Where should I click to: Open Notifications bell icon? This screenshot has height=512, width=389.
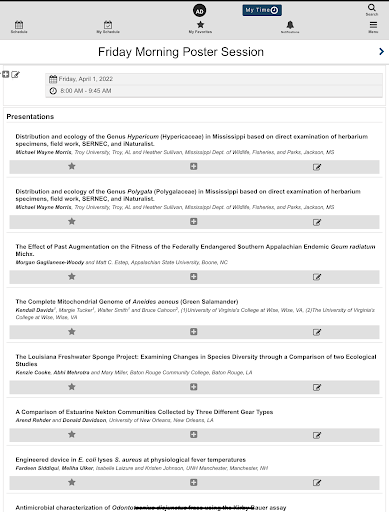point(290,25)
